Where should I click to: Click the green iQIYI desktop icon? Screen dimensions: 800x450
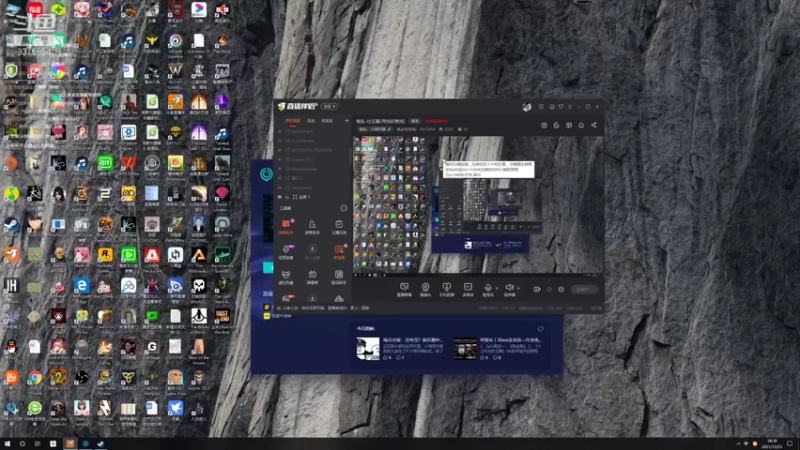point(105,163)
